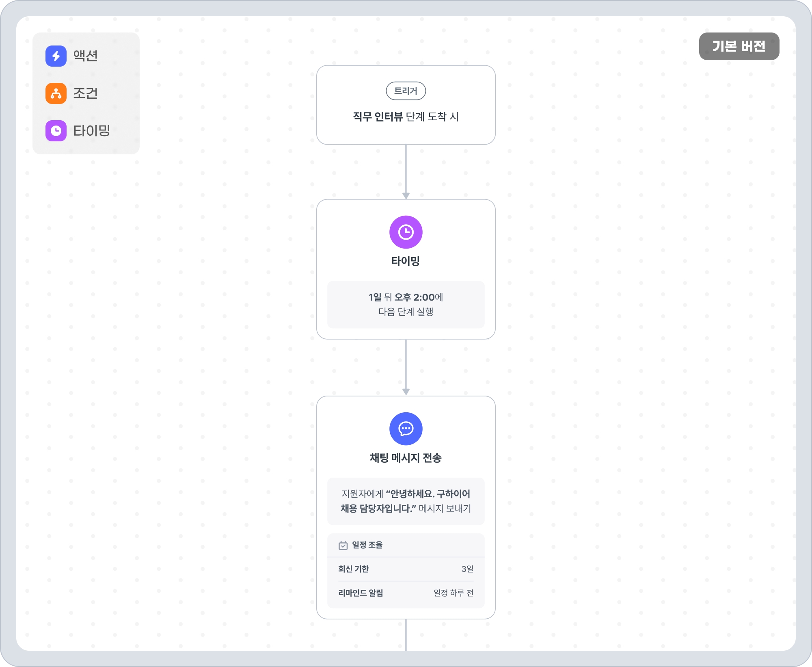Click the orange 조건 branch icon
The image size is (812, 667).
click(56, 93)
